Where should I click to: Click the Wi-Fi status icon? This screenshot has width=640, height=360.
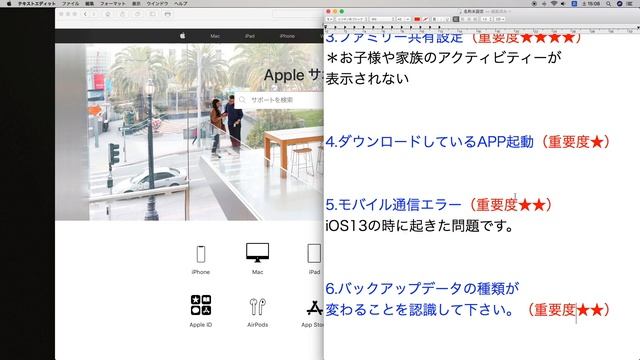point(553,3)
